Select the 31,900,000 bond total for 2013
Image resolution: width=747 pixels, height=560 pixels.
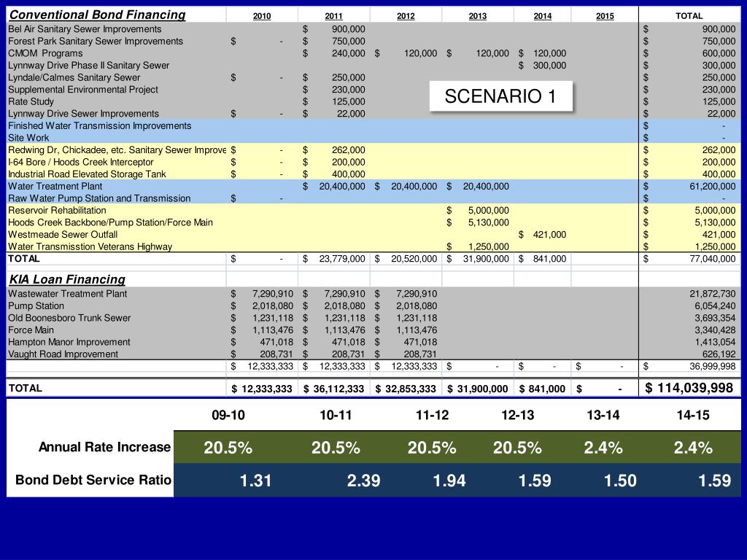(486, 259)
